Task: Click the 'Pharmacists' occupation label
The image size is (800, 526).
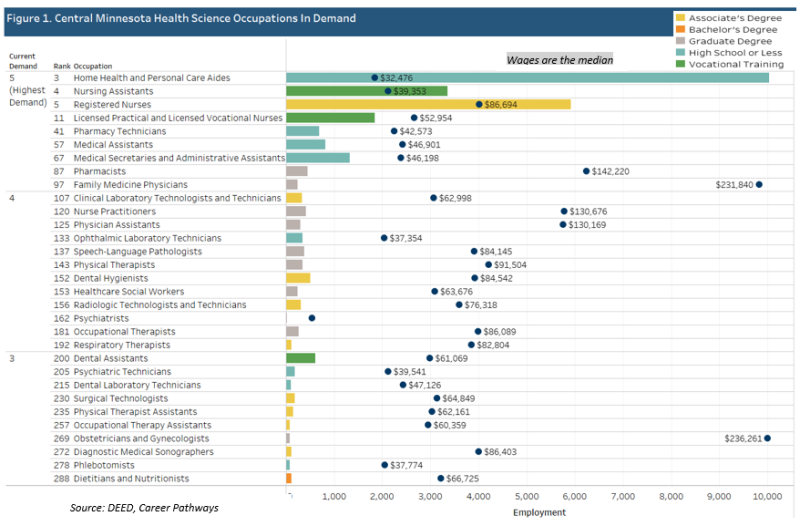Action: click(99, 171)
